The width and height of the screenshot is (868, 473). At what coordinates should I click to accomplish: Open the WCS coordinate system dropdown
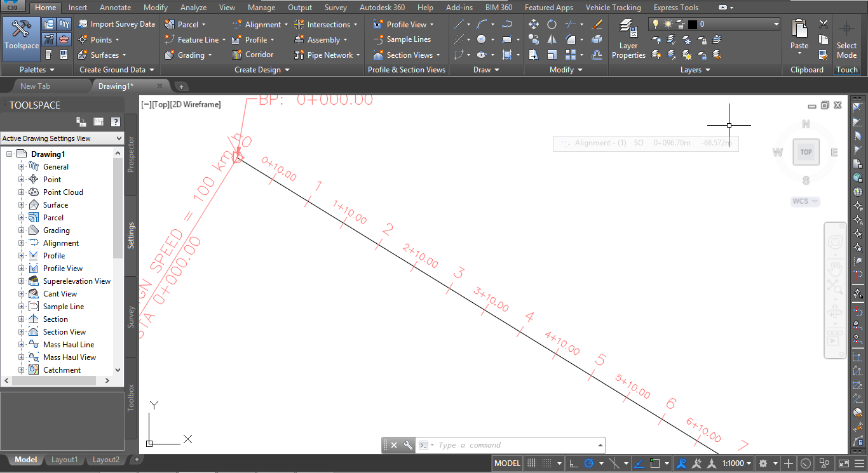pyautogui.click(x=805, y=201)
